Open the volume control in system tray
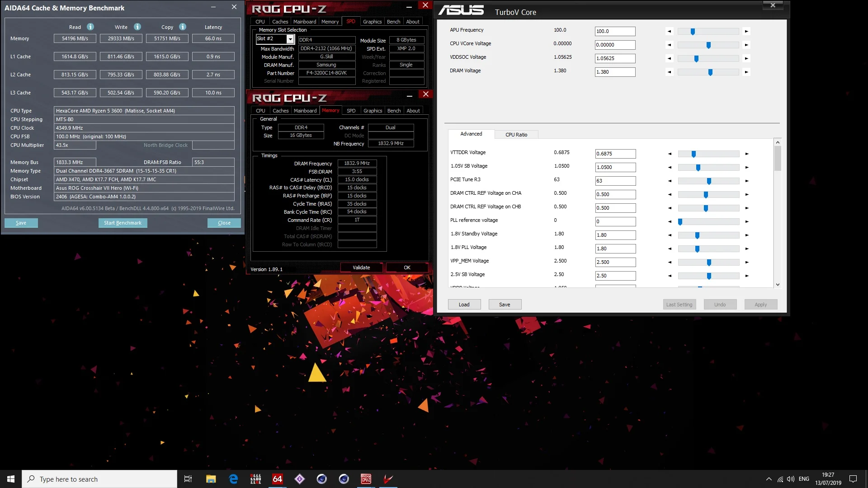The width and height of the screenshot is (868, 488). coord(791,479)
